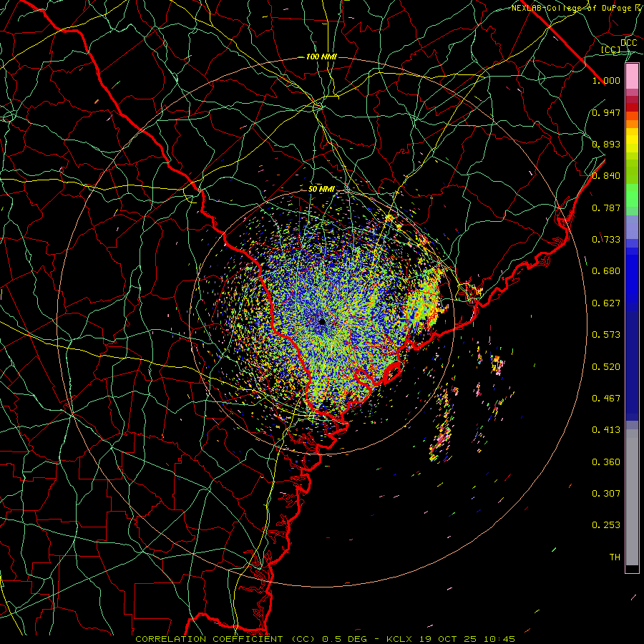Viewport: 644px width, 644px height.
Task: Pick the black swatch at color bar bottom
Action: click(632, 568)
